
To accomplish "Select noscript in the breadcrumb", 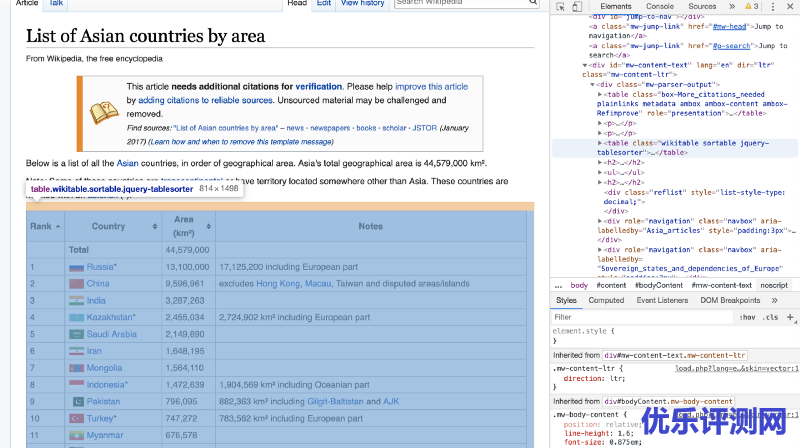I will 774,285.
